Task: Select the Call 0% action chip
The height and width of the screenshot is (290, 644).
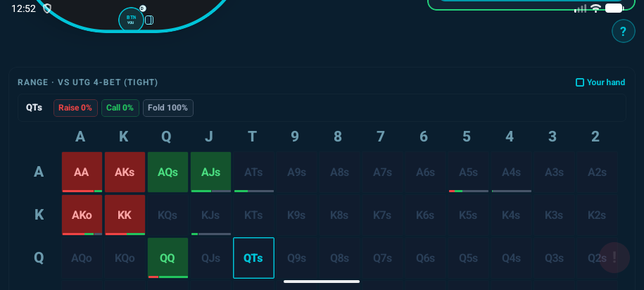Action: click(120, 108)
